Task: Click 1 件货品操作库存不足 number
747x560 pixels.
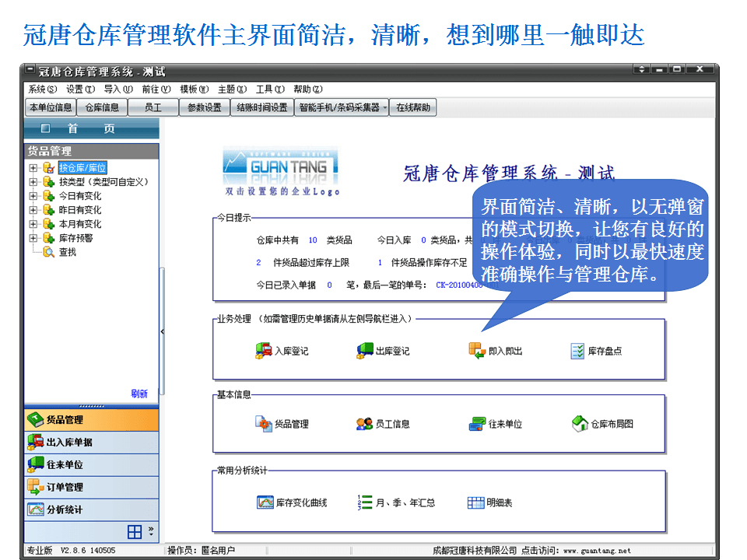Action: tap(380, 262)
